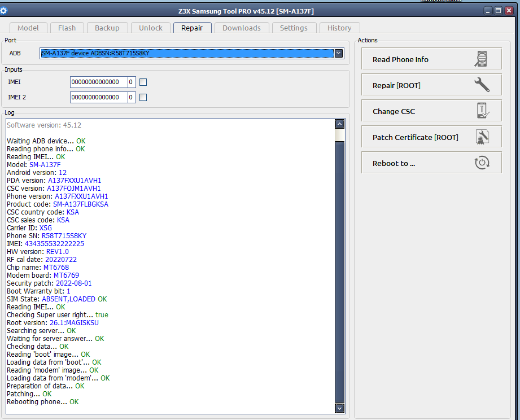Click the wrench icon on Repair [ROOT]
The image size is (520, 420).
pyautogui.click(x=482, y=85)
